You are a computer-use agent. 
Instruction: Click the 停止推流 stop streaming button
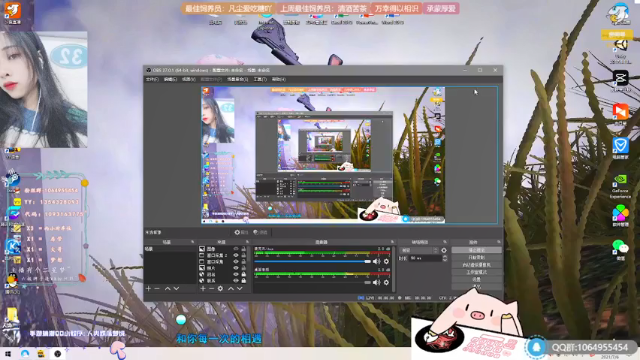476,250
